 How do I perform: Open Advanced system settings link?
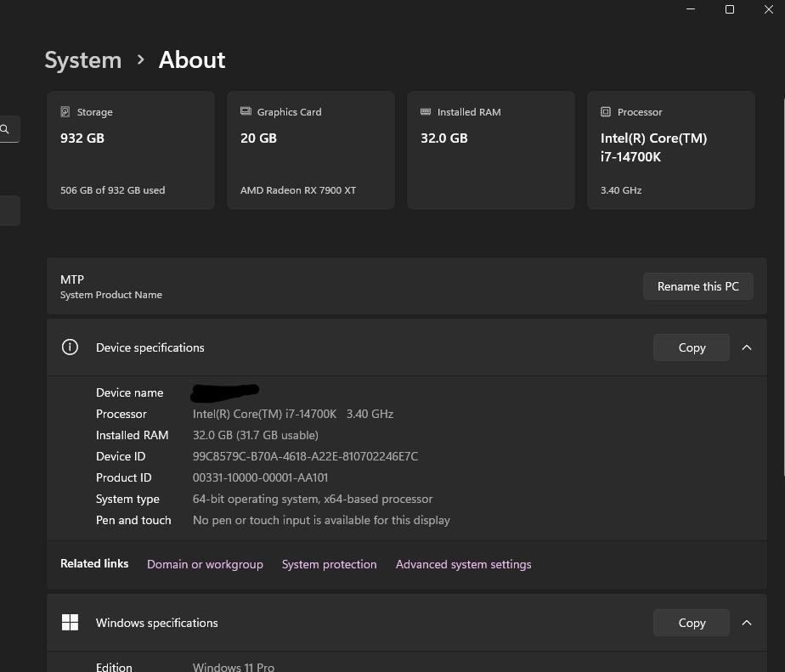[463, 564]
